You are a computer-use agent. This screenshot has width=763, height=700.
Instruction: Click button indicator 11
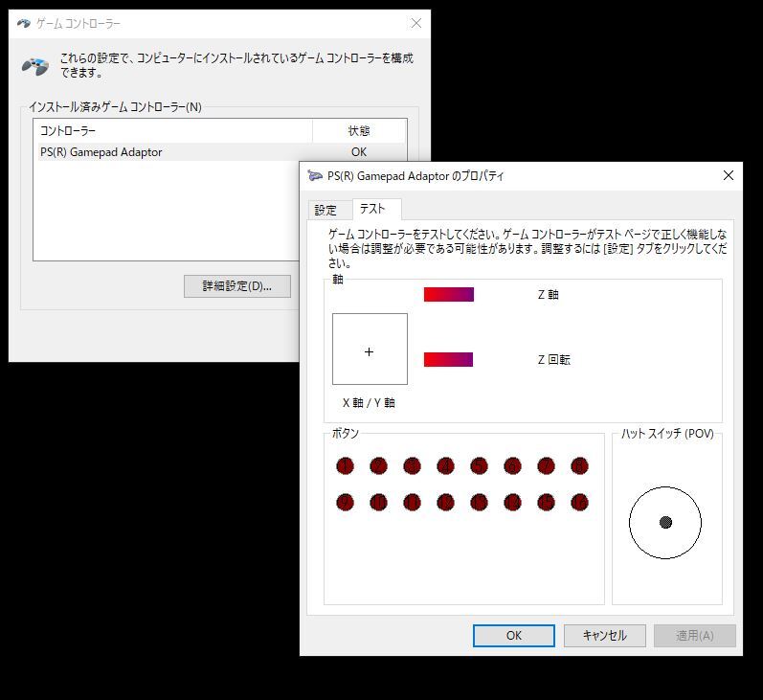click(413, 503)
